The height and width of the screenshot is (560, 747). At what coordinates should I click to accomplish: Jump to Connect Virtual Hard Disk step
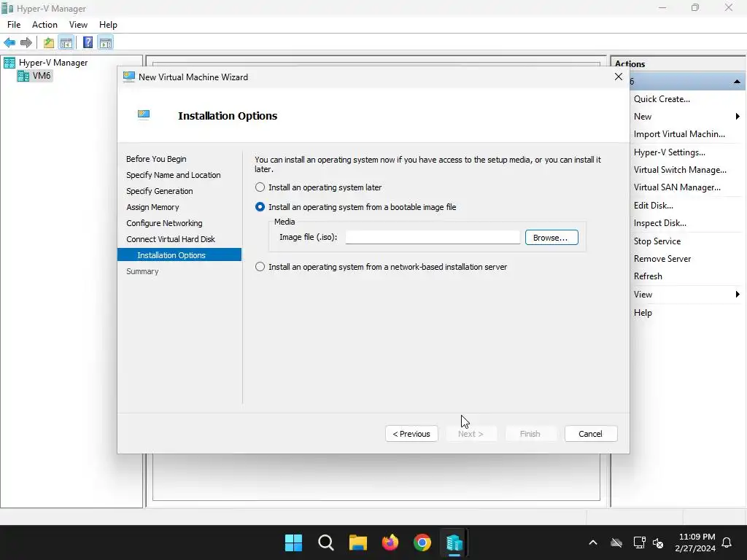[x=171, y=239]
